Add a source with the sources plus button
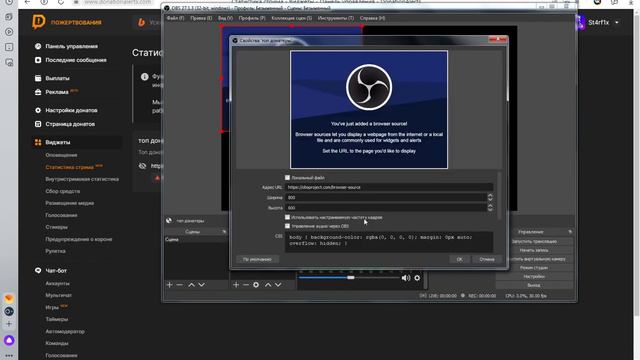The image size is (640, 360). point(236,284)
